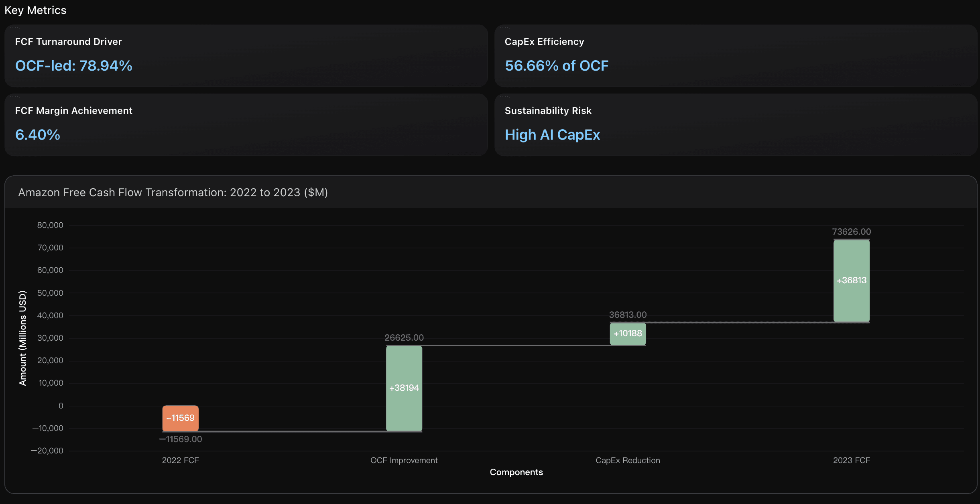
Task: Click the green +38194 OCF Improvement bar
Action: click(x=404, y=388)
